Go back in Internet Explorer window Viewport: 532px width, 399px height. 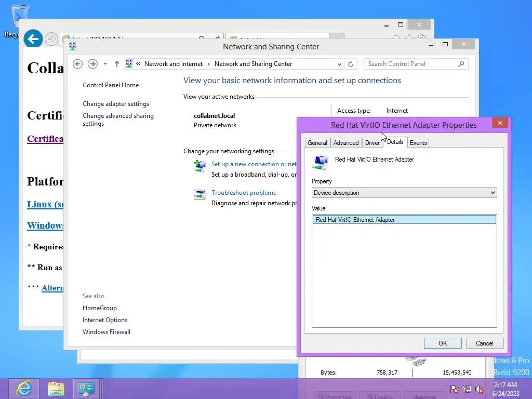point(33,38)
